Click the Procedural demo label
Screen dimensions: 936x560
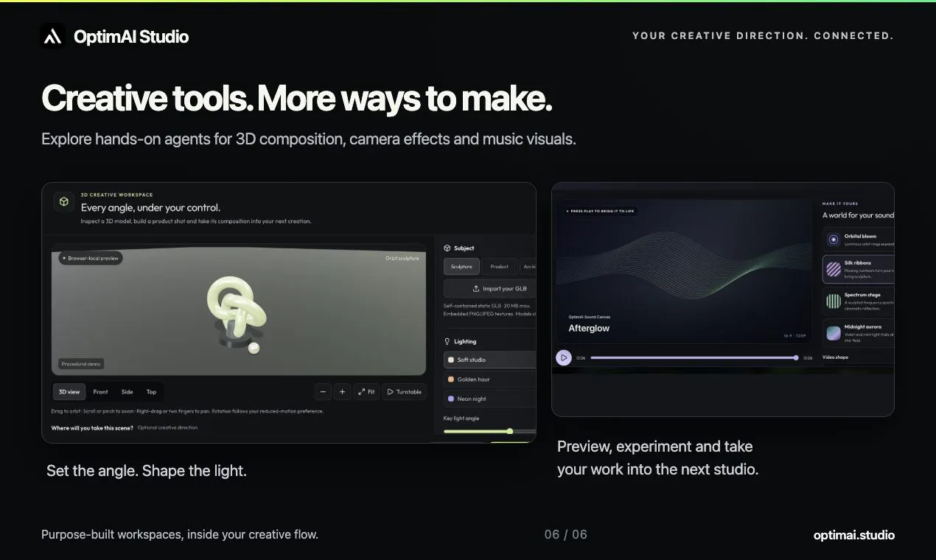point(82,364)
